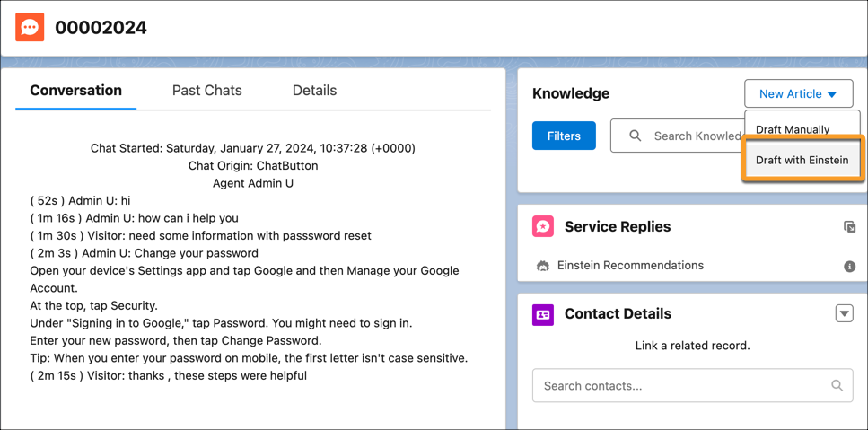868x430 pixels.
Task: Click the pink Service Replies icon
Action: pyautogui.click(x=543, y=227)
